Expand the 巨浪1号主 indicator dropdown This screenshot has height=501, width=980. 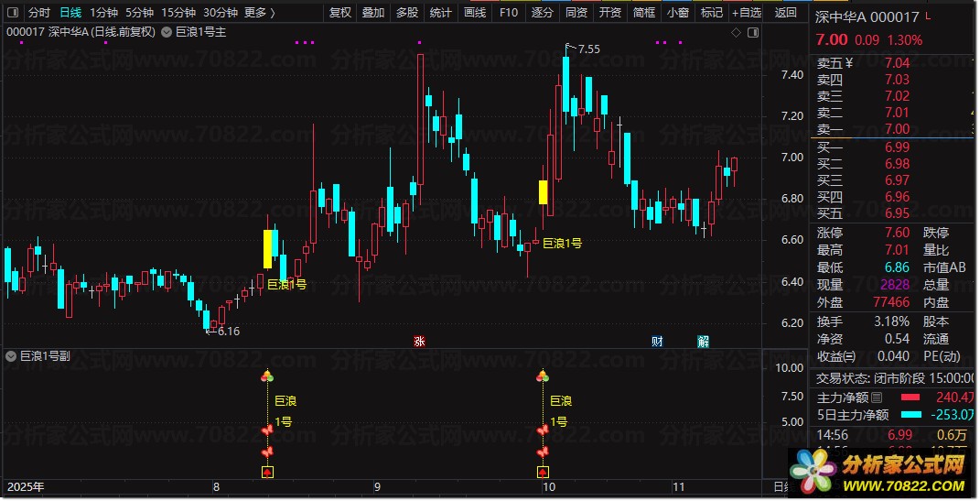coord(167,32)
